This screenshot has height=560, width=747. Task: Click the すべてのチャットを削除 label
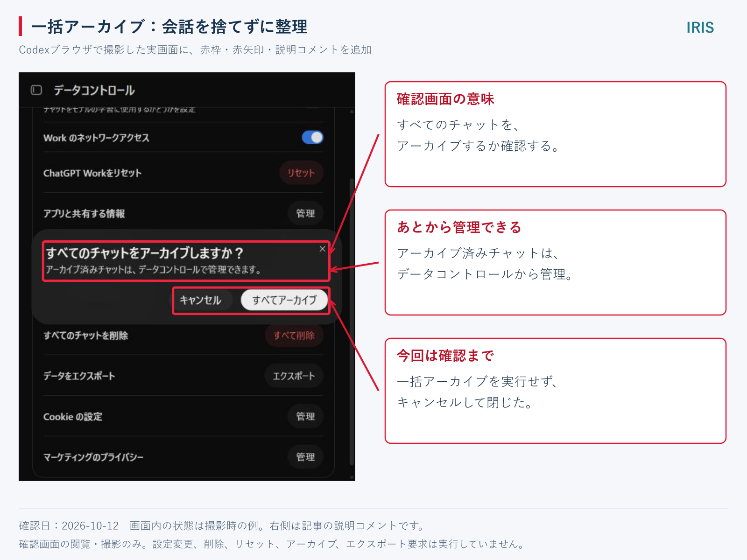(x=85, y=336)
